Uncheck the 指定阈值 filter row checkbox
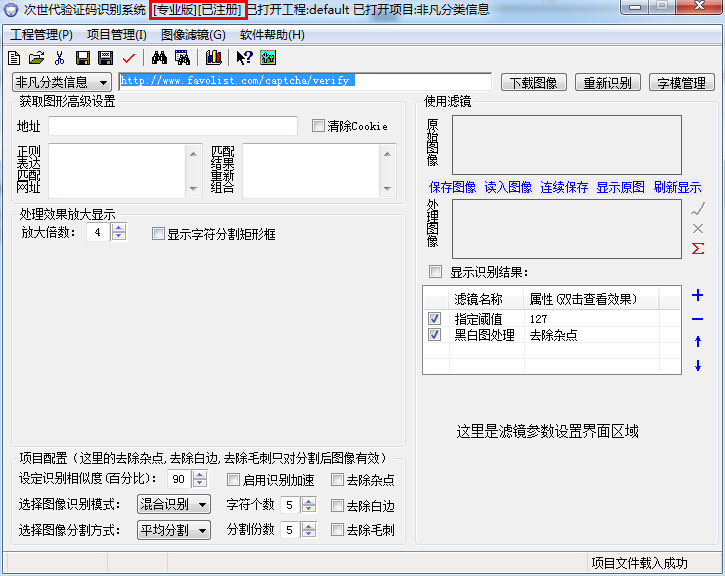The height and width of the screenshot is (576, 725). (434, 319)
